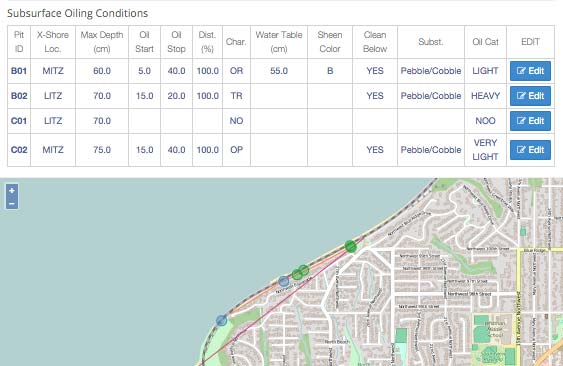
Task: Click the 55.0 water table value
Action: point(279,71)
